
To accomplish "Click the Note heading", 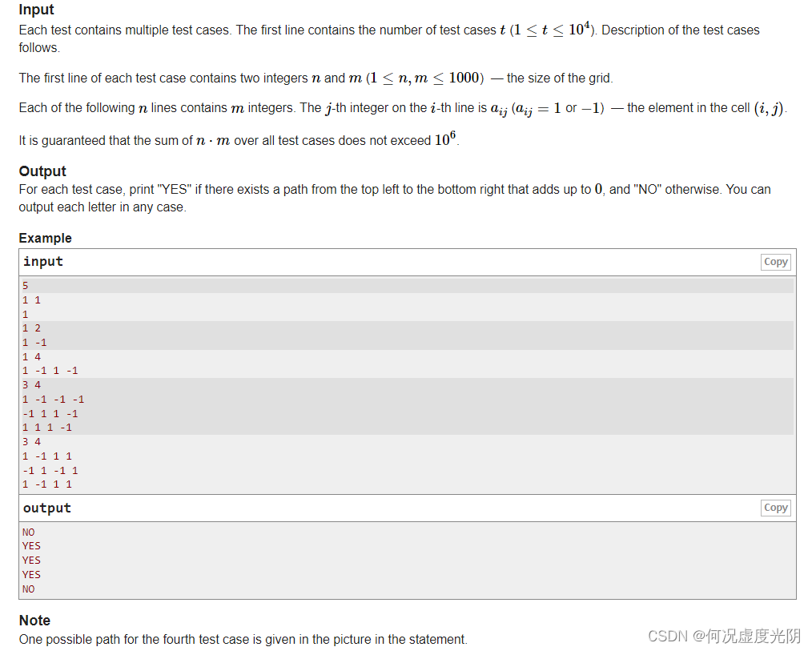I will pyautogui.click(x=33, y=621).
